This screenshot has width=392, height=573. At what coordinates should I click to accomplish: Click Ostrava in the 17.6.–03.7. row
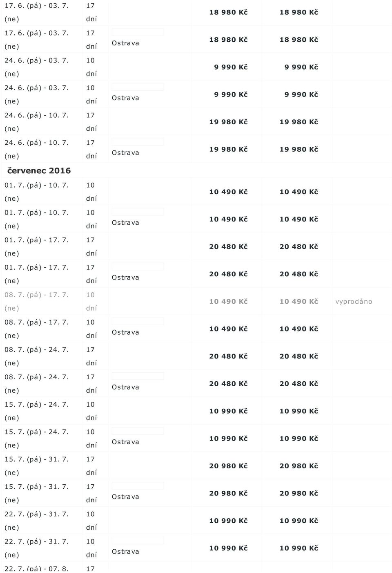(x=125, y=43)
